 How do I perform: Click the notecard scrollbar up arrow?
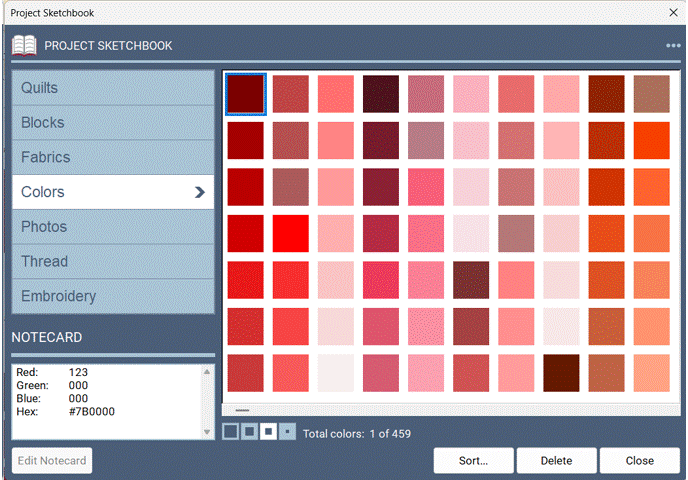coord(207,372)
